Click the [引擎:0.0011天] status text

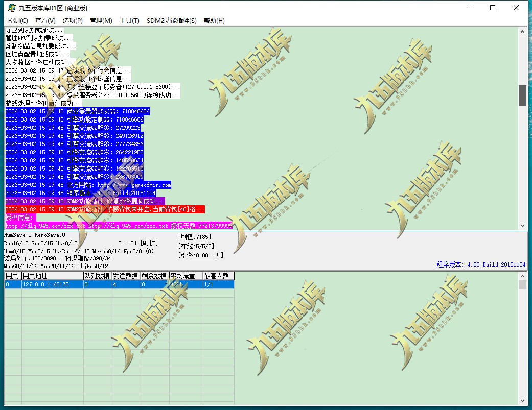[201, 255]
